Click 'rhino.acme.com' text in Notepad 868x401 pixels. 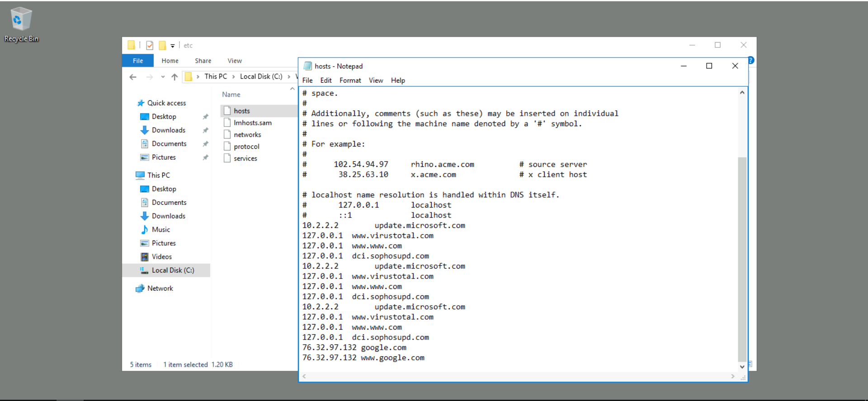pyautogui.click(x=443, y=164)
